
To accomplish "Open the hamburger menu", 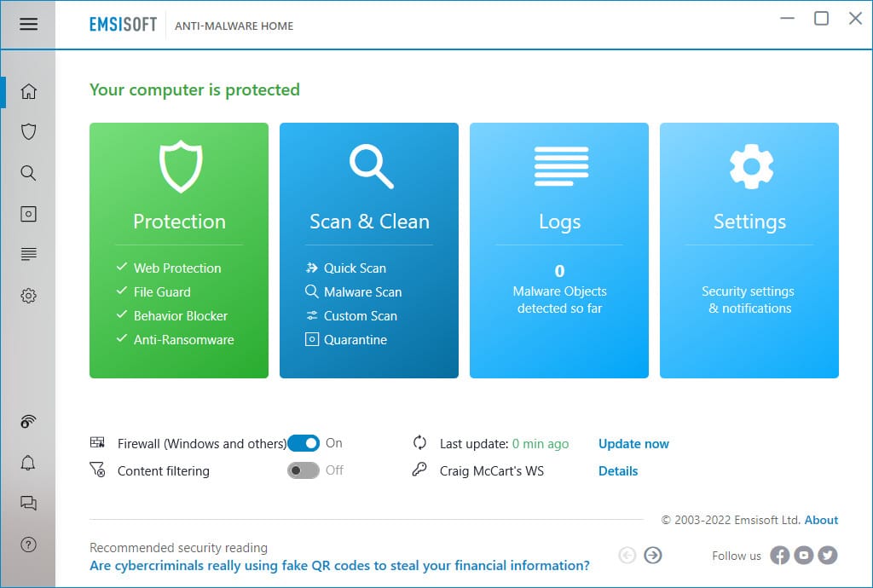I will point(28,24).
